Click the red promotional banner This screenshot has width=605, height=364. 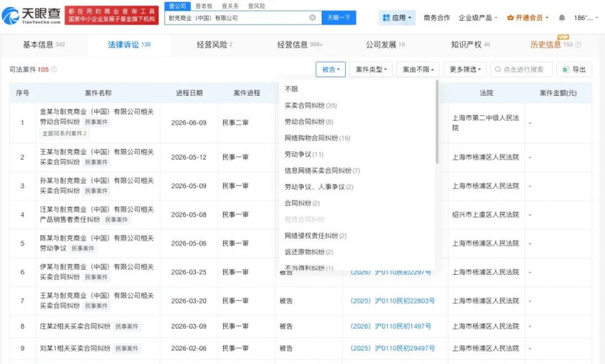[x=112, y=15]
